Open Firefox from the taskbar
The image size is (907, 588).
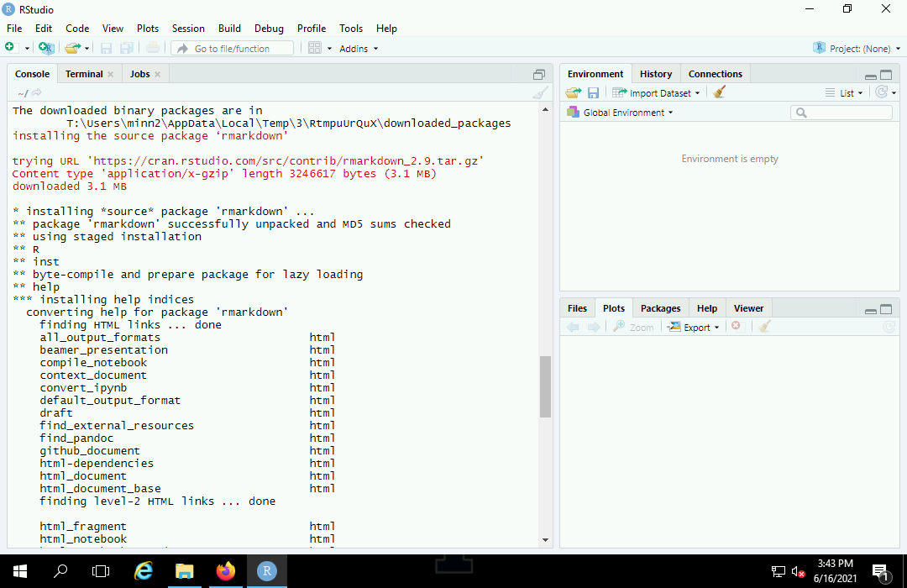pos(226,571)
